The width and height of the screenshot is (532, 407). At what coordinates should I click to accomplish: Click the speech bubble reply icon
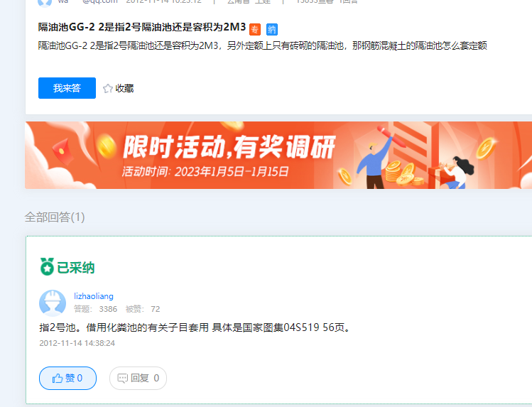pyautogui.click(x=122, y=378)
